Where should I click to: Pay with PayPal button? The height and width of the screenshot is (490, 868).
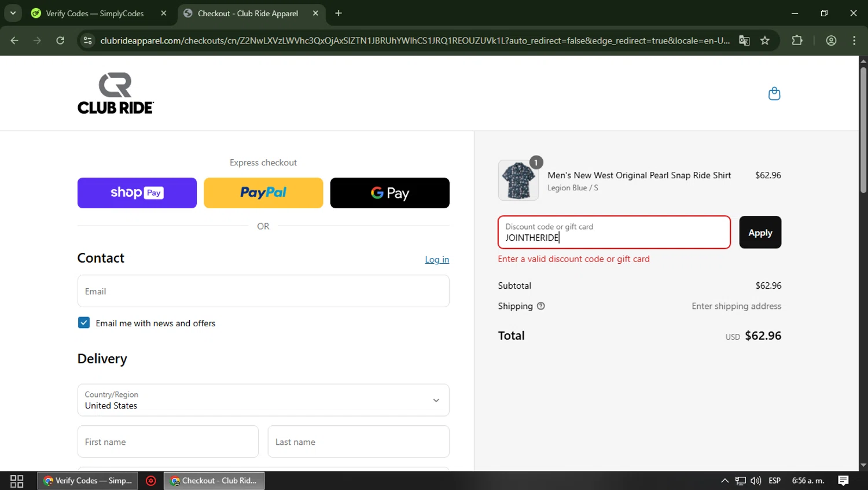point(263,193)
